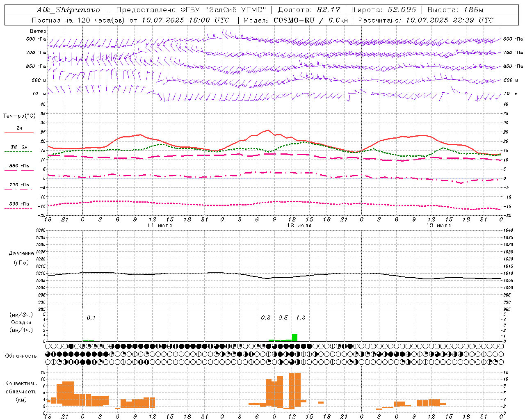Click the '(км)' unit under convective cloudiness
Screen dimensions: 525x420
(21, 399)
